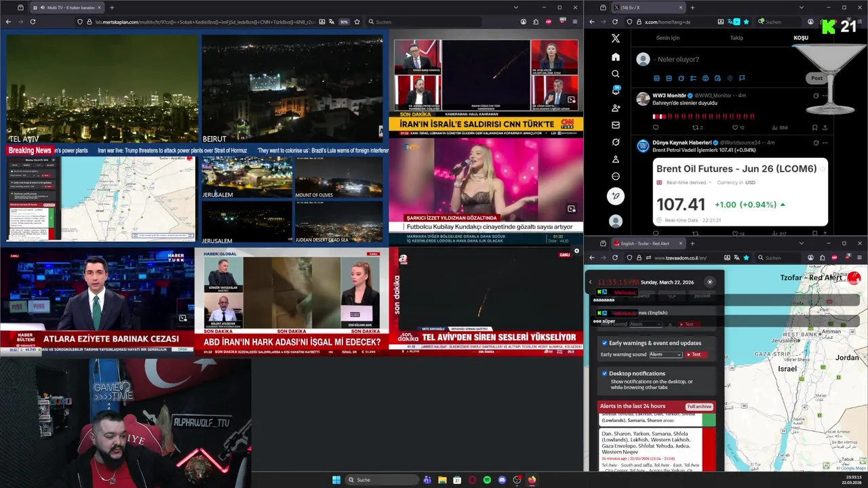The image size is (868, 488).
Task: Click the round compose post button
Action: 616,196
